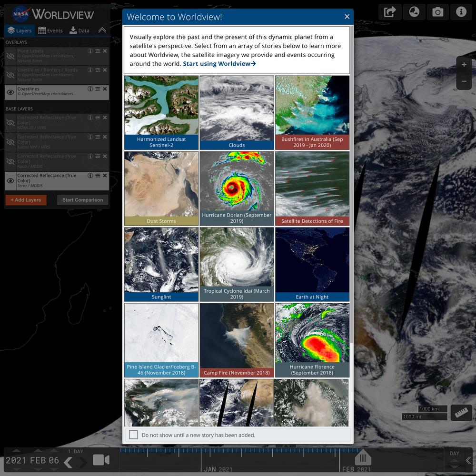Open the Harmonized Landsat Sentinel-2 story
Screen dimensions: 476x476
[x=161, y=113]
